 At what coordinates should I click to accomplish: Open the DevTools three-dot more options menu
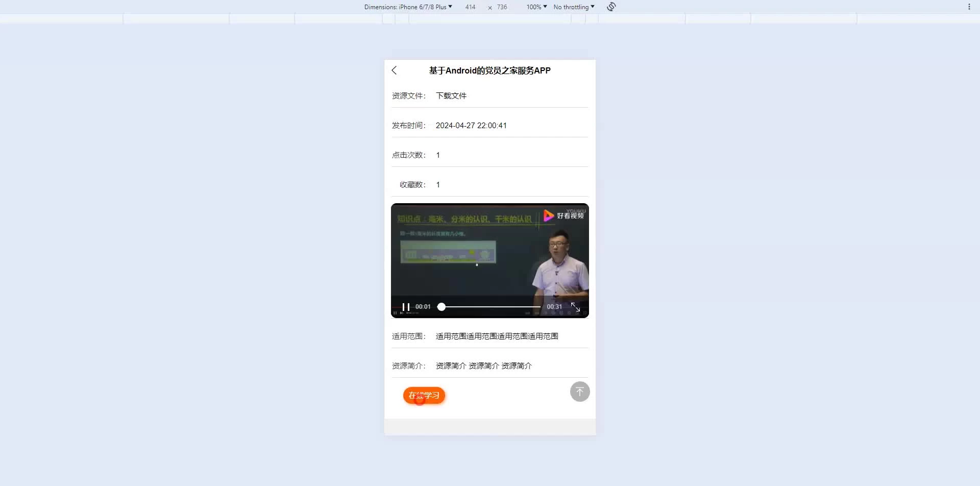[x=969, y=7]
